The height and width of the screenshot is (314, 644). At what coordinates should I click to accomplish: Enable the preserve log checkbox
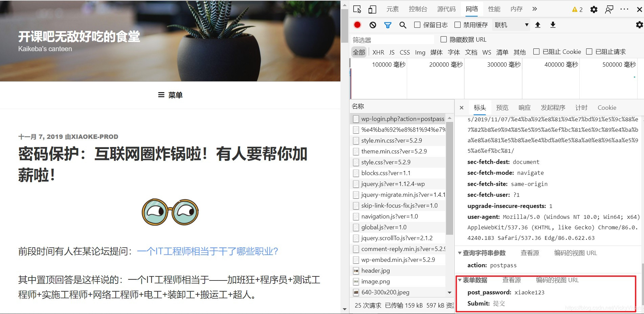click(417, 25)
